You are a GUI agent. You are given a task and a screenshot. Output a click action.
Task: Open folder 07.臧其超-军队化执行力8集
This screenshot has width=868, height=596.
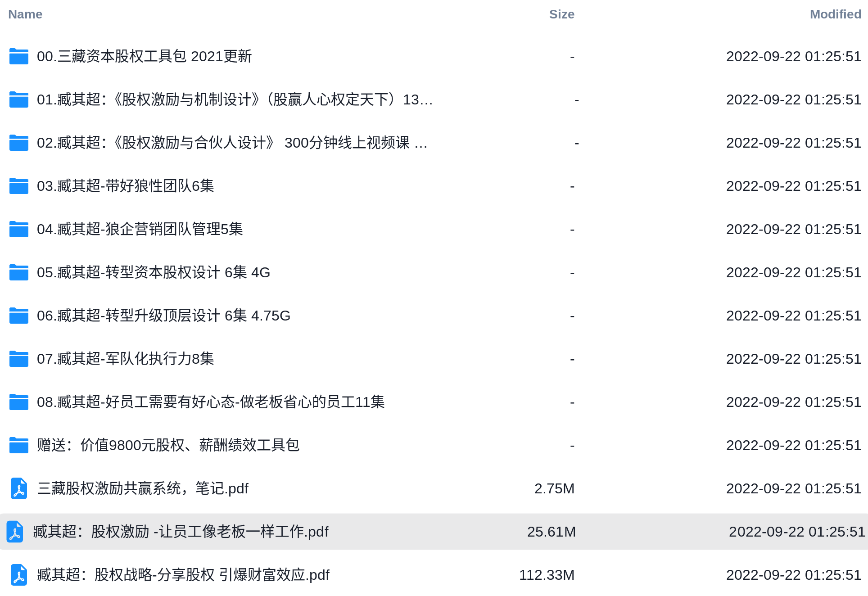(125, 359)
